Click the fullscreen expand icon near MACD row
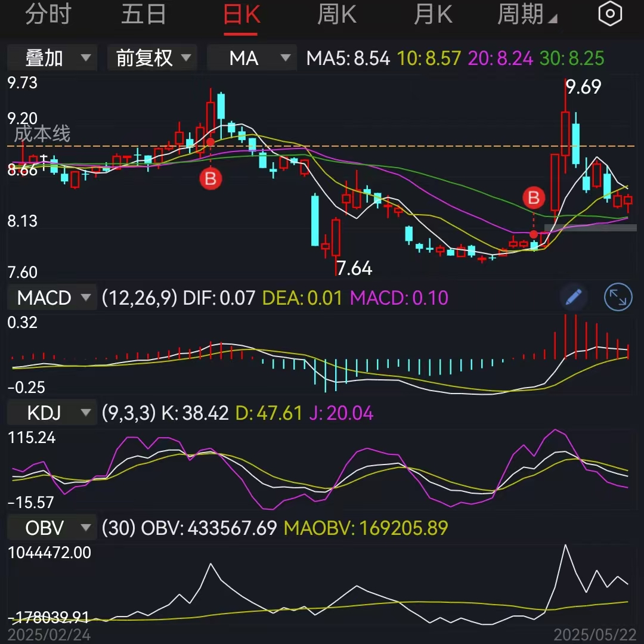The height and width of the screenshot is (644, 644). (618, 297)
